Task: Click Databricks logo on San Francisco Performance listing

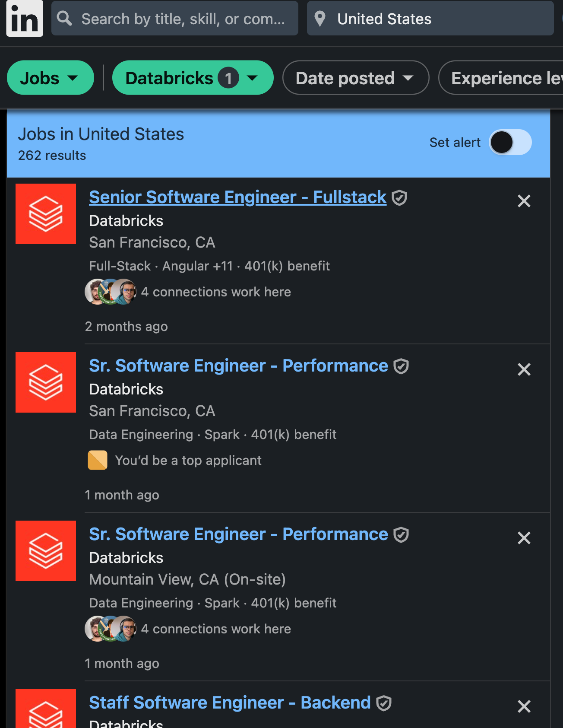Action: tap(46, 382)
